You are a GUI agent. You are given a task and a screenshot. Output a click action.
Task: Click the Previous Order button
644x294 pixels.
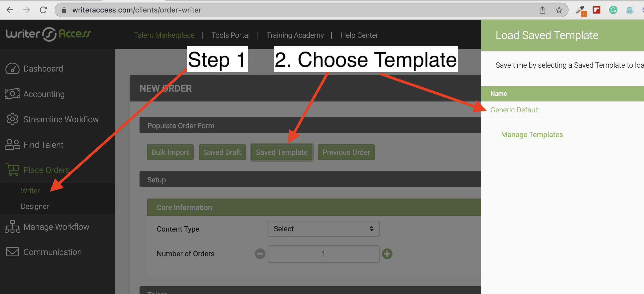[x=346, y=152]
